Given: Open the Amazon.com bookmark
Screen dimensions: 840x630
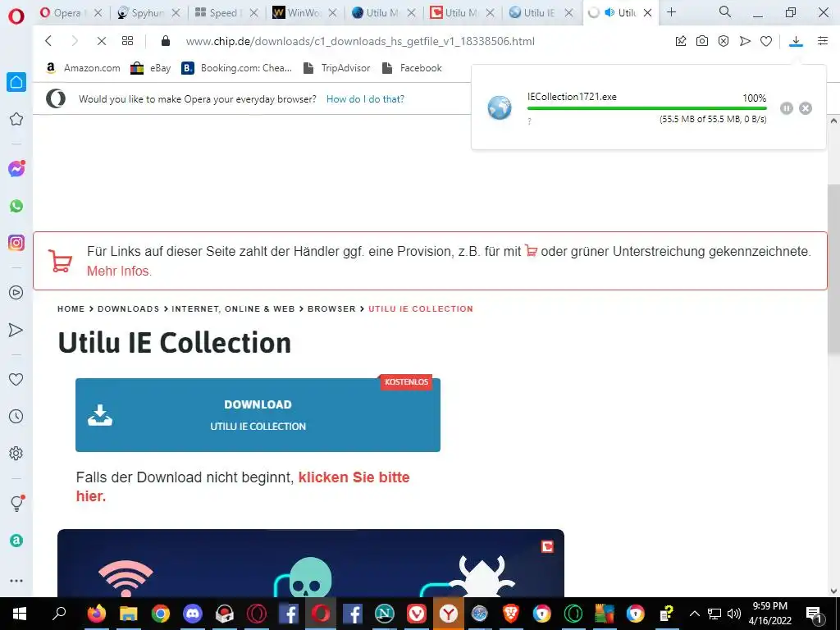Looking at the screenshot, I should tap(83, 68).
